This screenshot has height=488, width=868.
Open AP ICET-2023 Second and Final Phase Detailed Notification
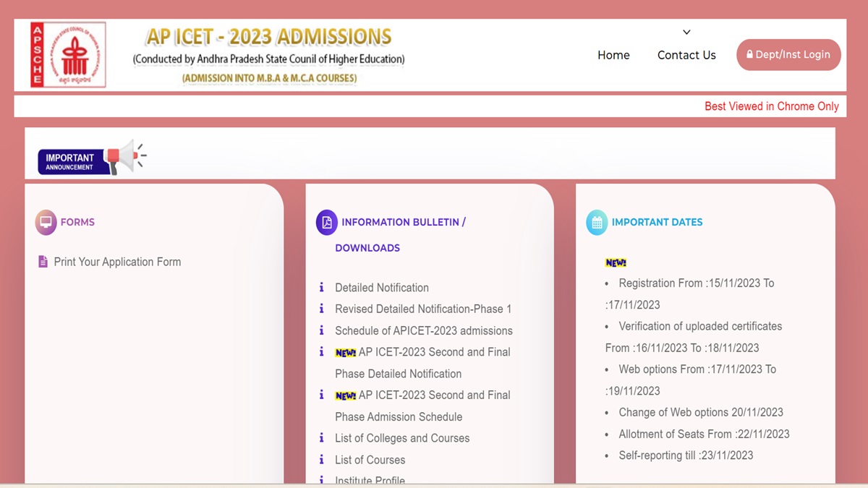coord(422,363)
